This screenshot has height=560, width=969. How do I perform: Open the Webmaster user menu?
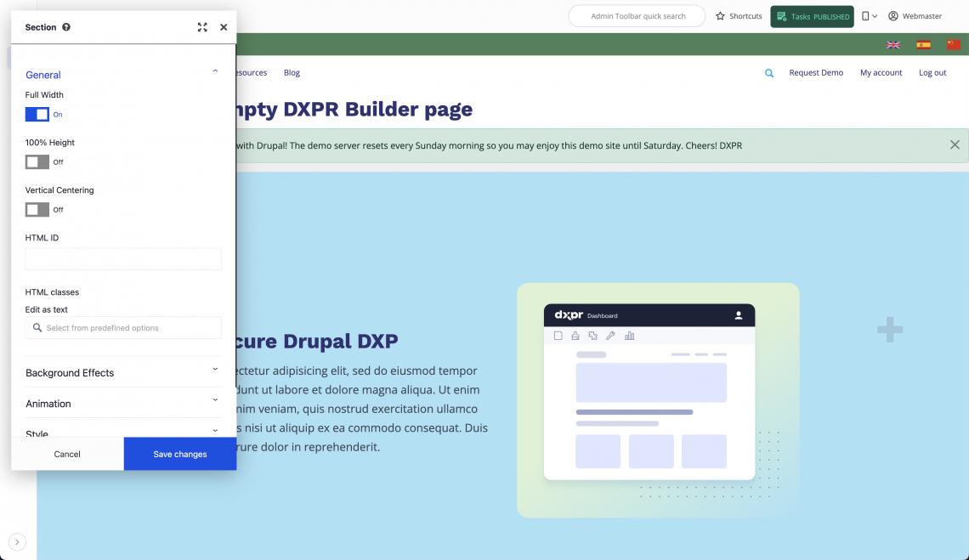[915, 16]
